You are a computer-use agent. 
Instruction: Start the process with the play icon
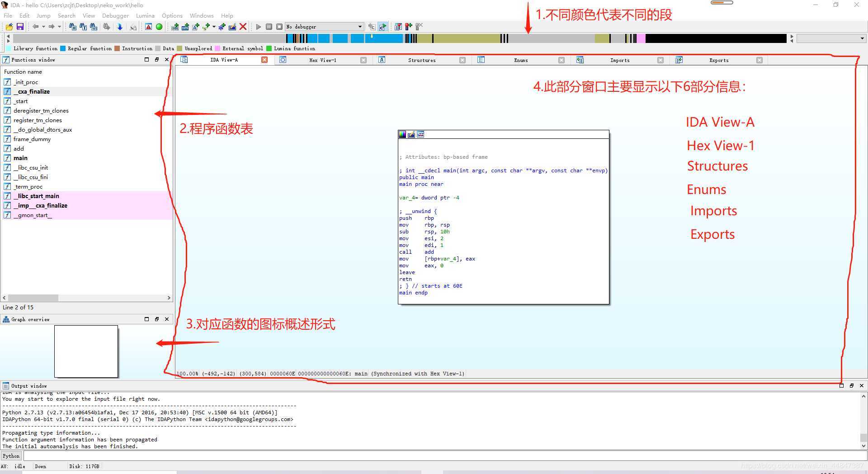pos(259,27)
